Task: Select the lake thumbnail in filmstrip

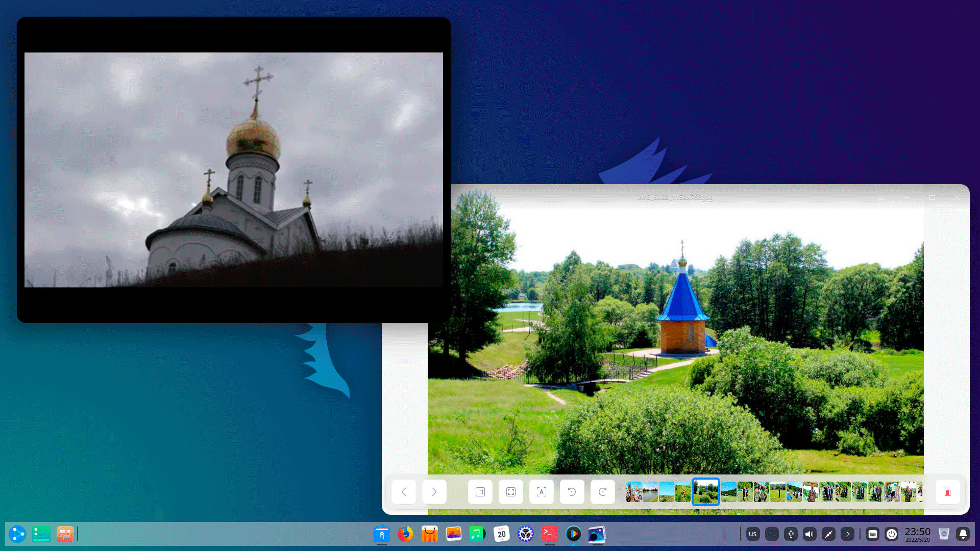Action: tap(650, 492)
